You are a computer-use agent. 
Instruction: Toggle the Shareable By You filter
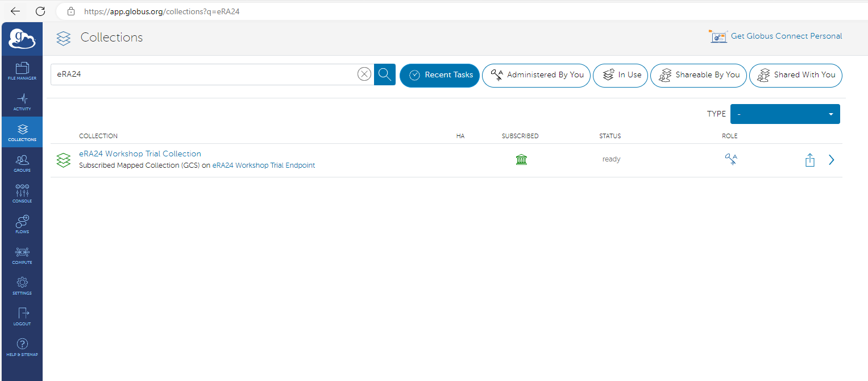699,75
